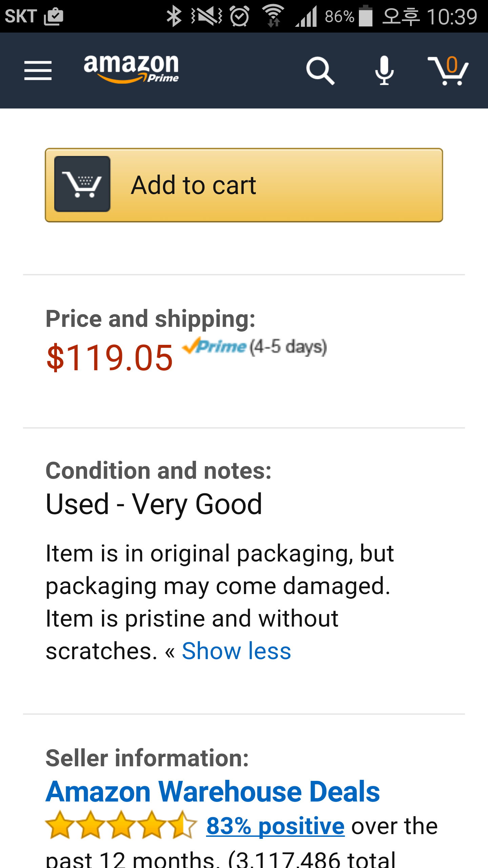Tap the vibrate mode status icon
488x868 pixels.
[x=206, y=16]
